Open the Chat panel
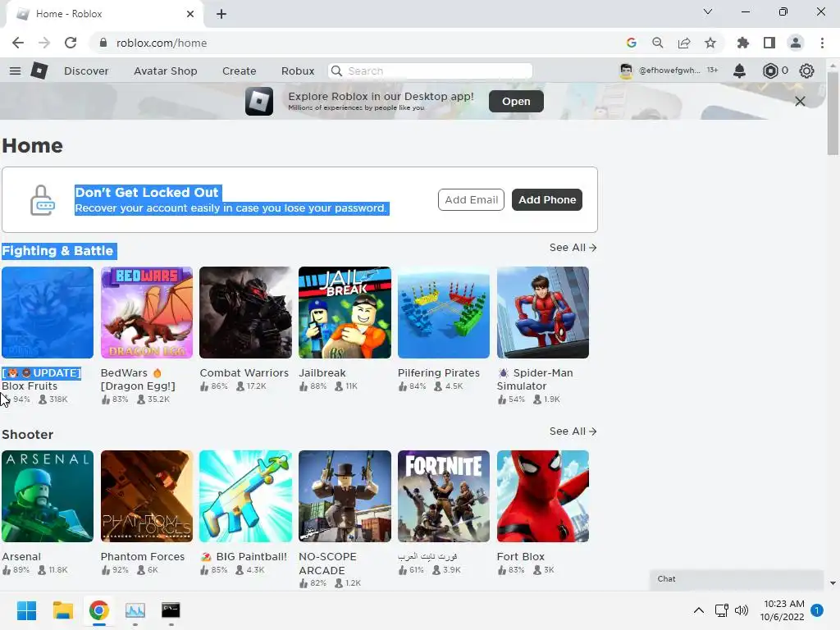 736,579
